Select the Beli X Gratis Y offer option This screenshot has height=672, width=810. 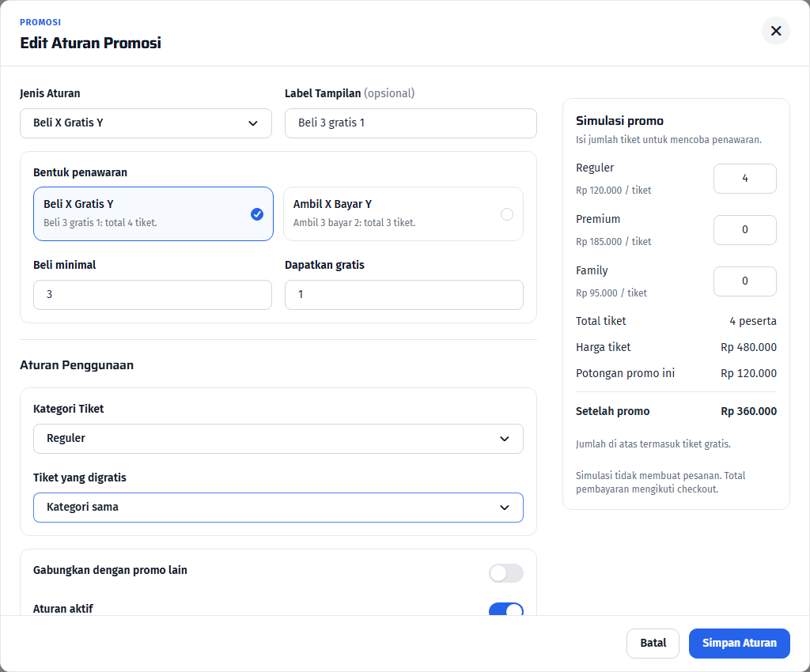point(153,213)
